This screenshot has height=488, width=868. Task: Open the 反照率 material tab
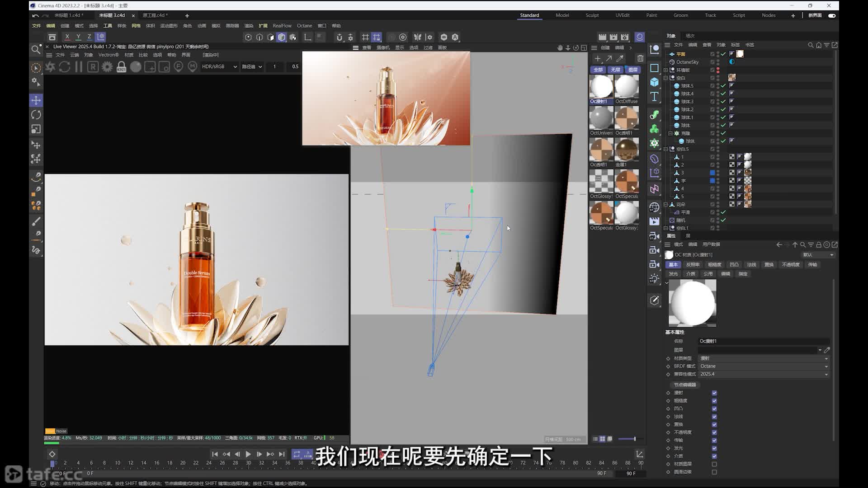tap(693, 265)
